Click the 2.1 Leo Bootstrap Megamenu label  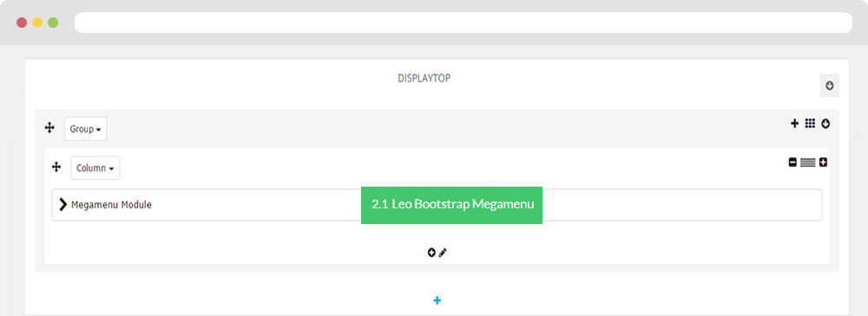click(451, 205)
